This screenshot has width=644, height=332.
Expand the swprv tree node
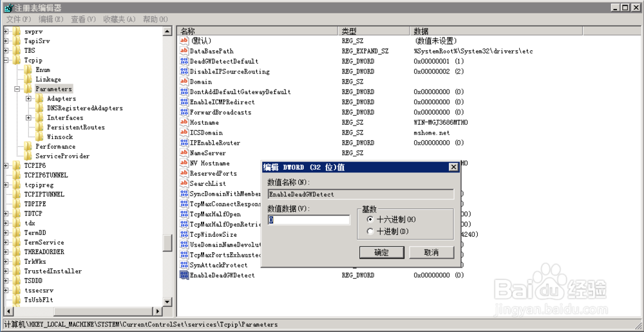click(6, 32)
